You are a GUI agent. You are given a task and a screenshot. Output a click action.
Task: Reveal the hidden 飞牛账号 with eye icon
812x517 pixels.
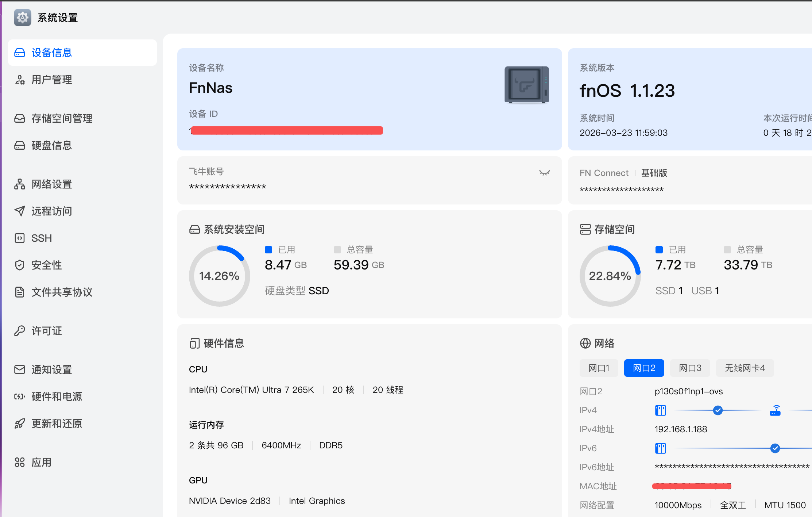[x=545, y=173]
